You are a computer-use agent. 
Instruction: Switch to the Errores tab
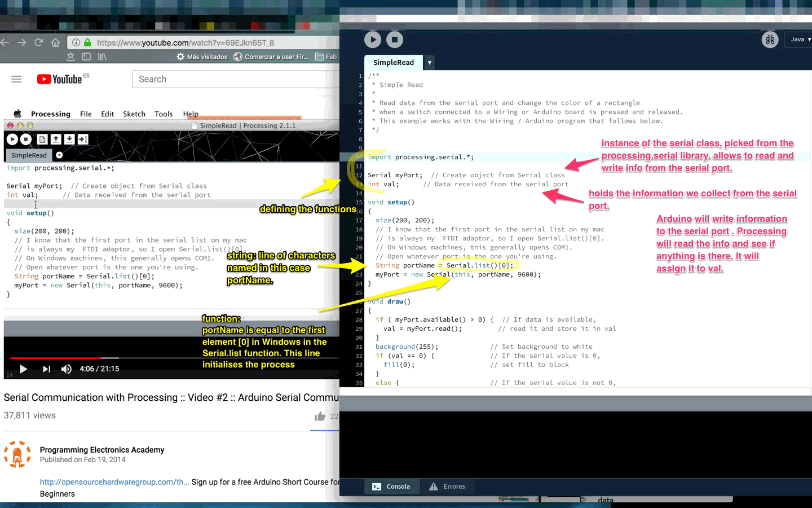click(447, 487)
